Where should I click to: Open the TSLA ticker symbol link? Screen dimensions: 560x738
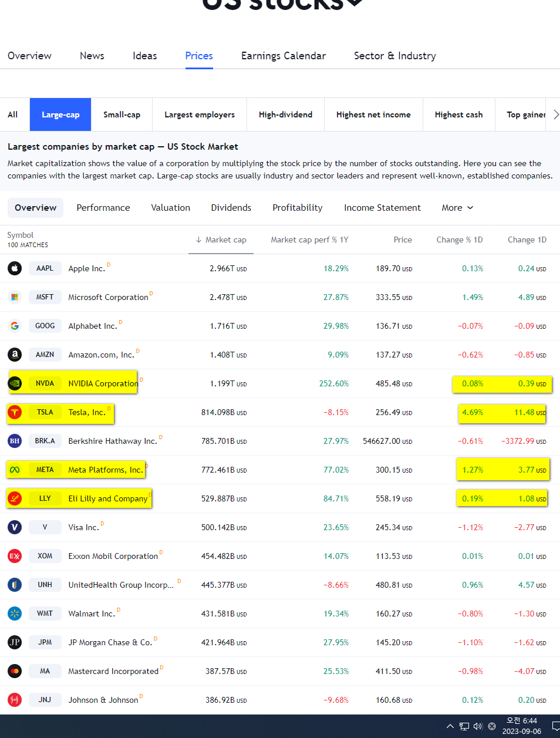coord(45,412)
